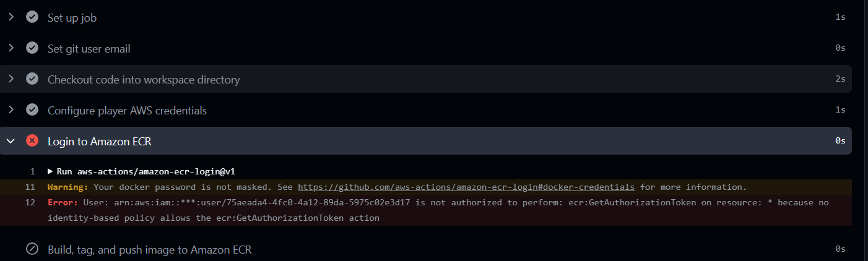Click the Login to Amazon ECR step title
Viewport: 868px width, 261px height.
(100, 142)
